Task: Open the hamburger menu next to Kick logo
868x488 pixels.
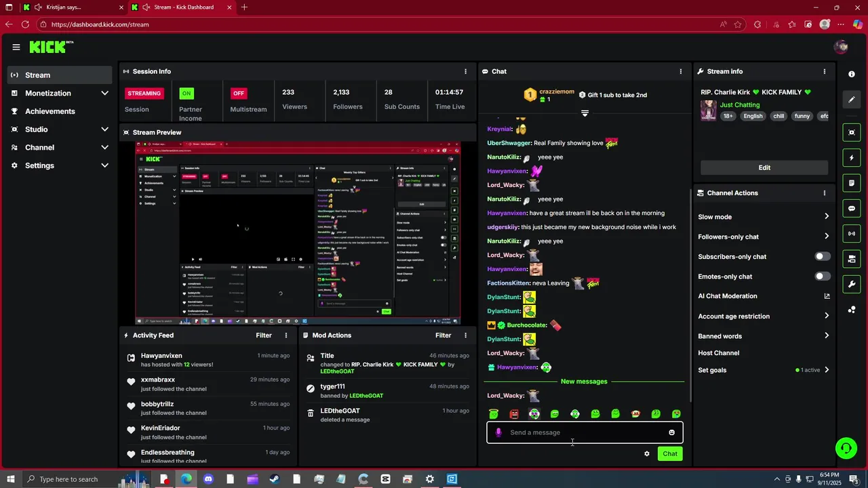Action: pos(16,47)
